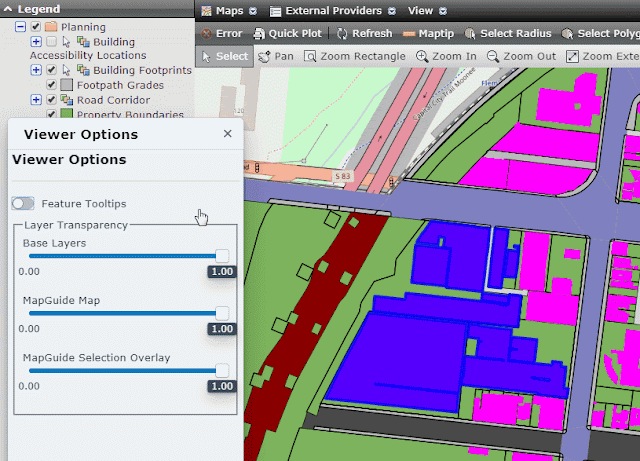This screenshot has height=461, width=640.
Task: Click the Base Layers slider handle
Action: pyautogui.click(x=222, y=256)
